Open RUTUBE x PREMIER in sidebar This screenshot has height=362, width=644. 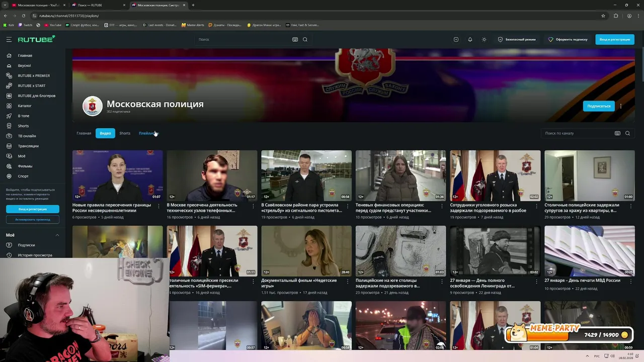33,75
